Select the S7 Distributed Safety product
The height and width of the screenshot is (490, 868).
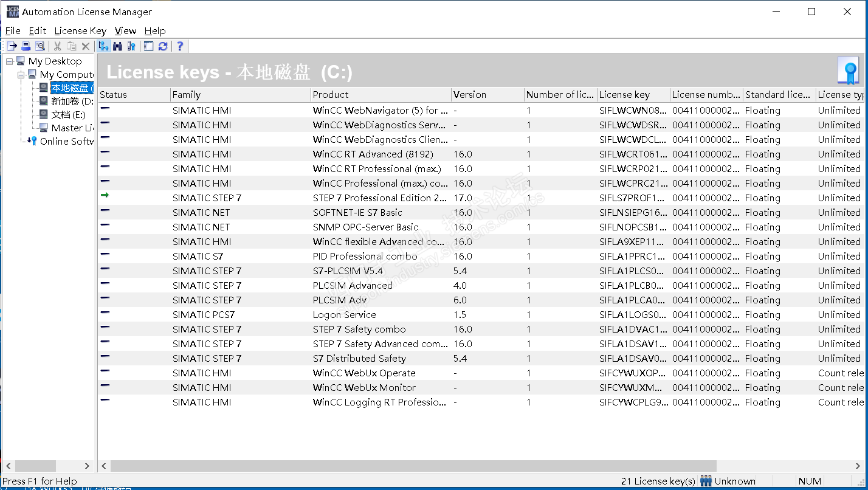point(359,359)
